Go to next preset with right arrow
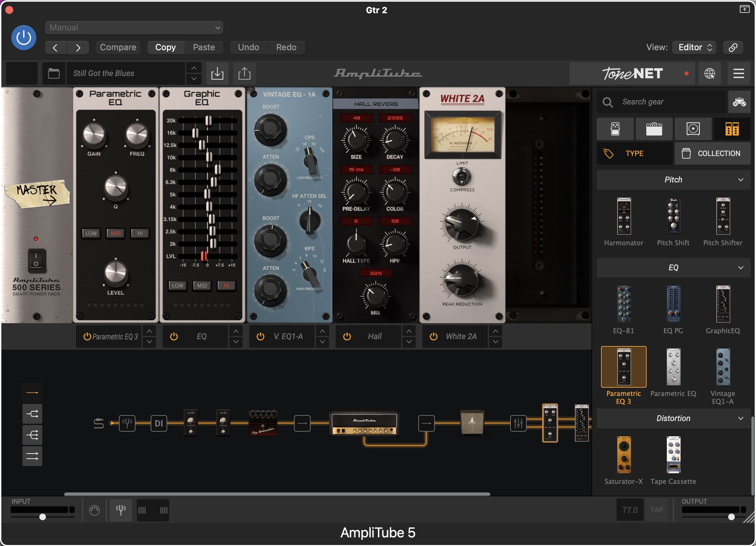The image size is (756, 546). tap(78, 47)
